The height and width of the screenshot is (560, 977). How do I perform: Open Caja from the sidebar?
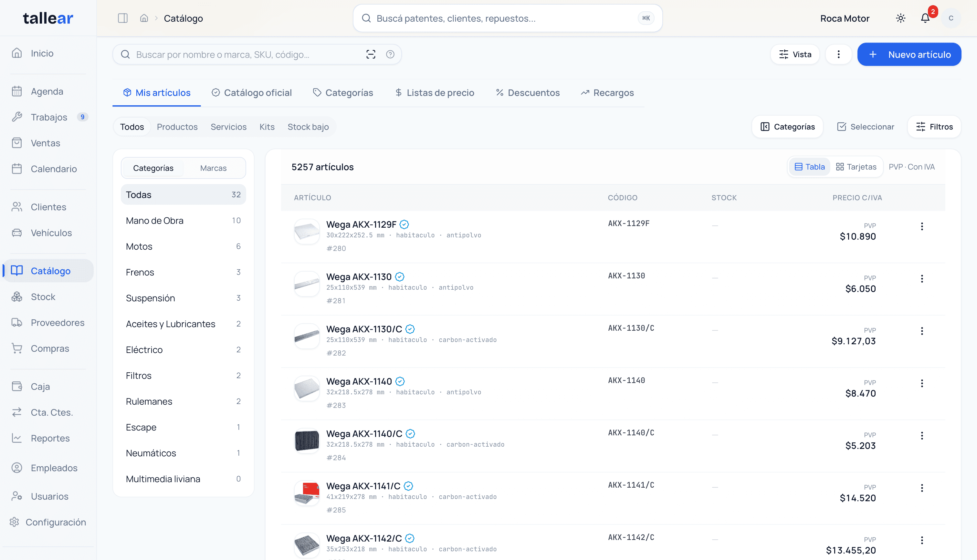tap(48, 386)
